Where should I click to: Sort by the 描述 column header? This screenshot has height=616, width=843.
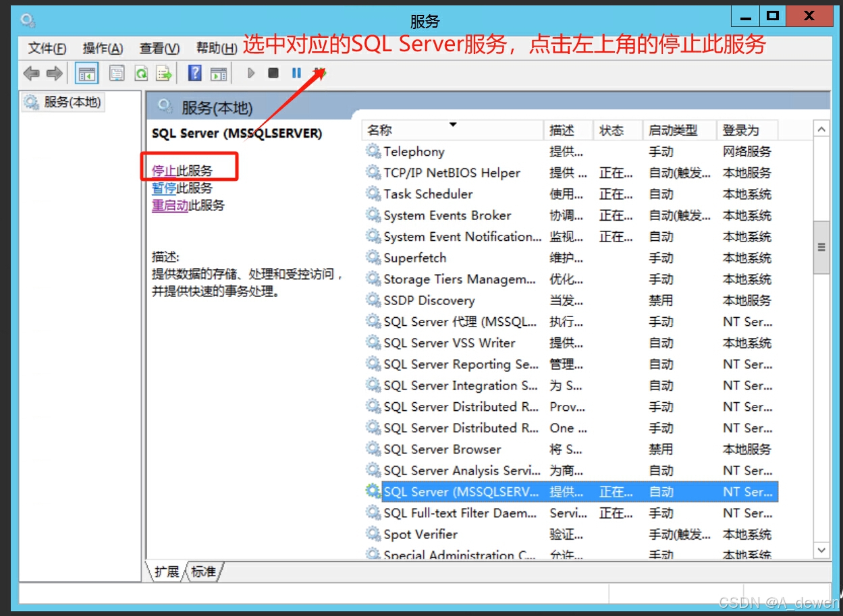[568, 130]
